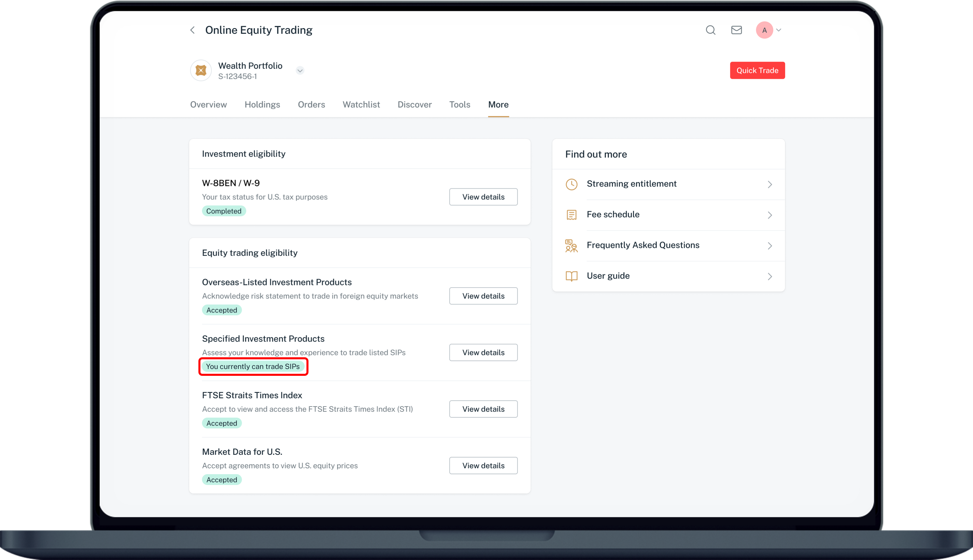This screenshot has height=560, width=973.
Task: Click the back arrow icon
Action: 193,30
